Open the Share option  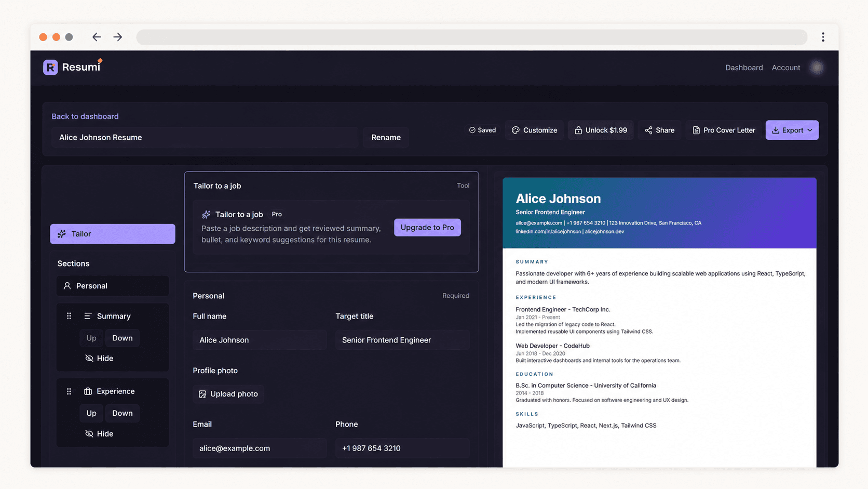point(659,130)
